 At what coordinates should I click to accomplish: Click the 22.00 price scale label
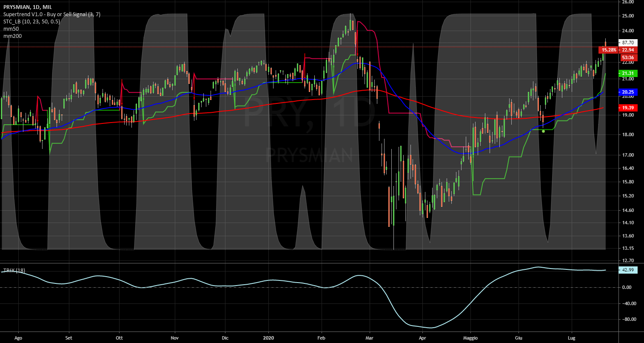[628, 63]
